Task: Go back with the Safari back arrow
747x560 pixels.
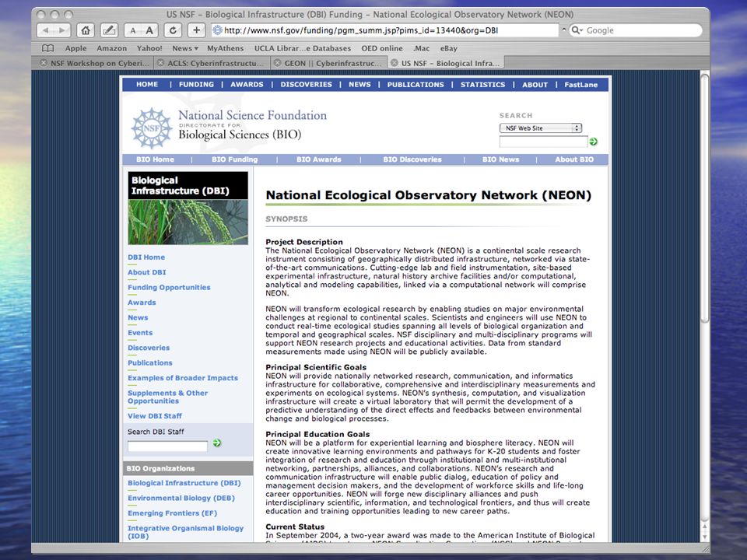Action: [46, 30]
